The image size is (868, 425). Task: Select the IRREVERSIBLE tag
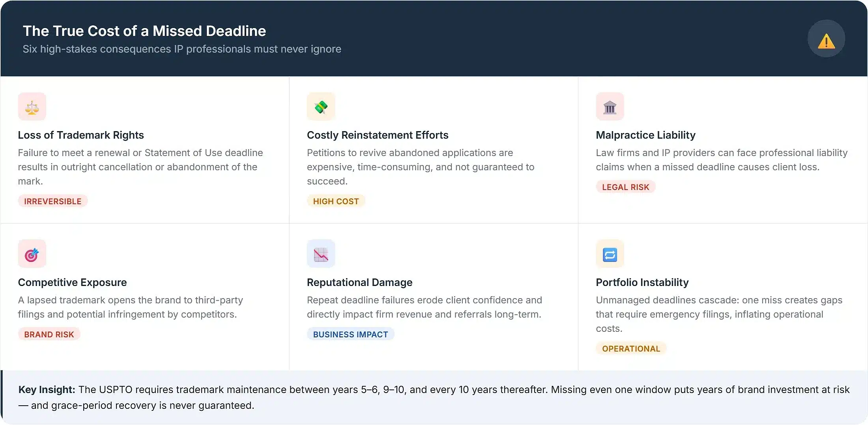click(53, 201)
